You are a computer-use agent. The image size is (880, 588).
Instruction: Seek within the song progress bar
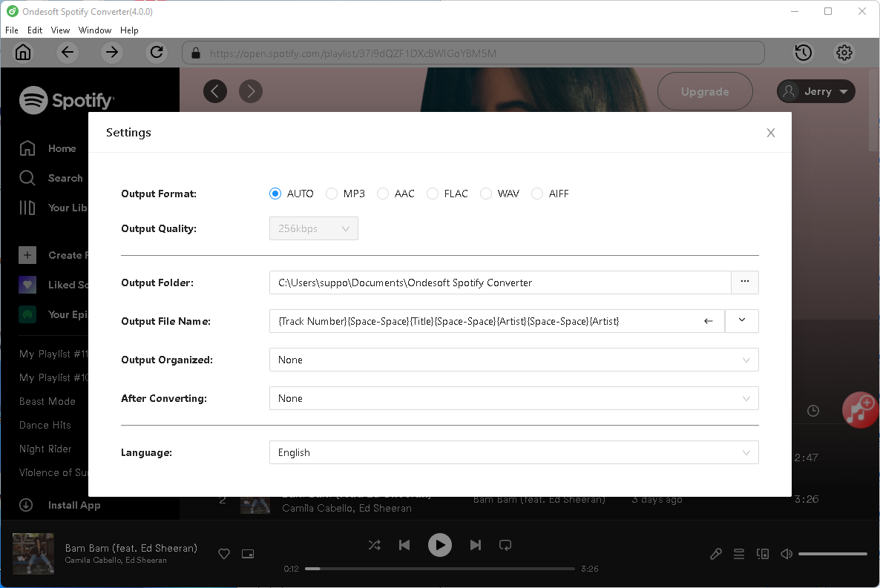(x=440, y=569)
